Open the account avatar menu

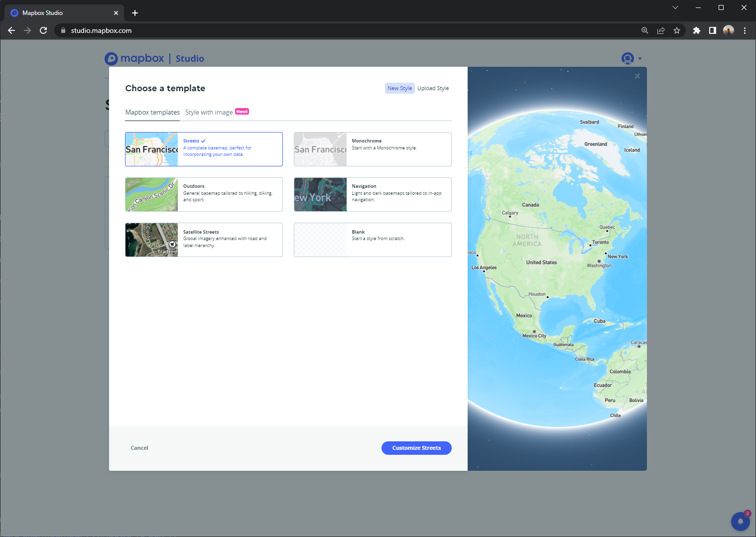click(631, 58)
